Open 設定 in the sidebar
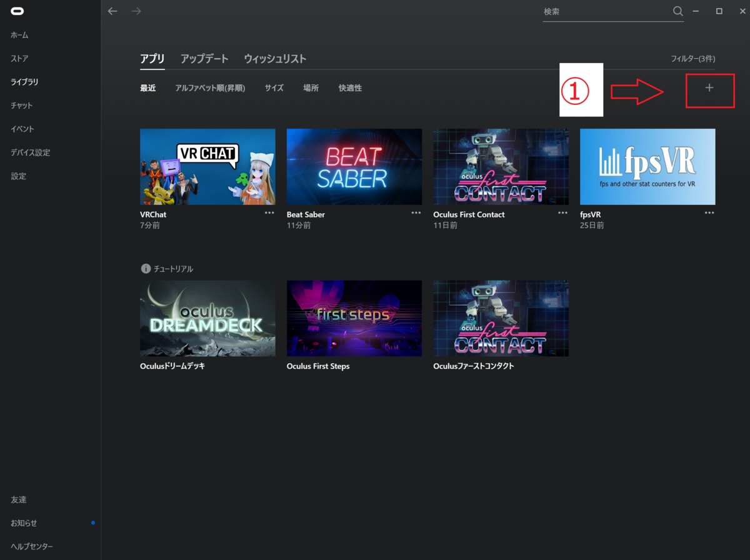 19,176
